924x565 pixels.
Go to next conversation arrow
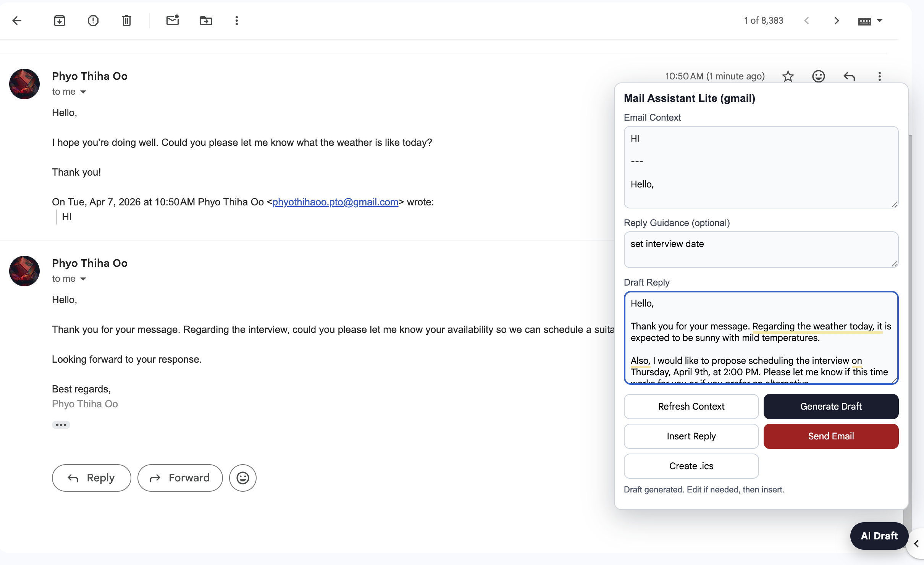tap(837, 21)
